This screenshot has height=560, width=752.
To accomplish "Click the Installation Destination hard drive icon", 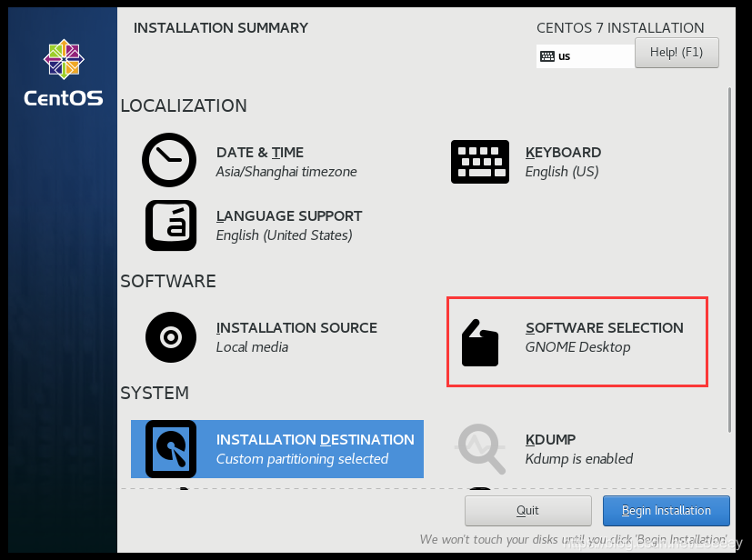I will (171, 449).
